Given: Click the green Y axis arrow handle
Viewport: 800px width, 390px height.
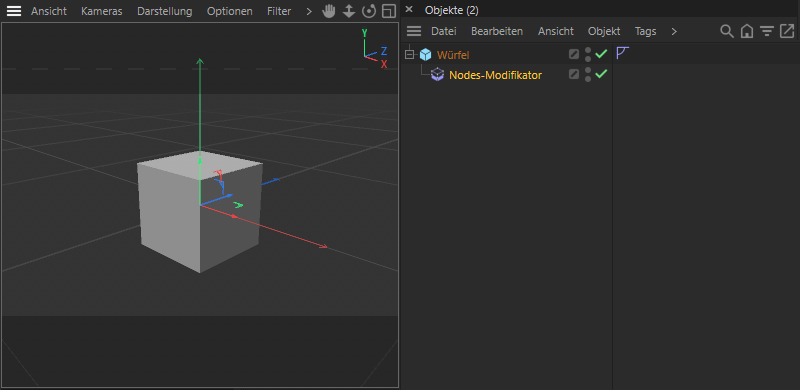Looking at the screenshot, I should click(200, 62).
